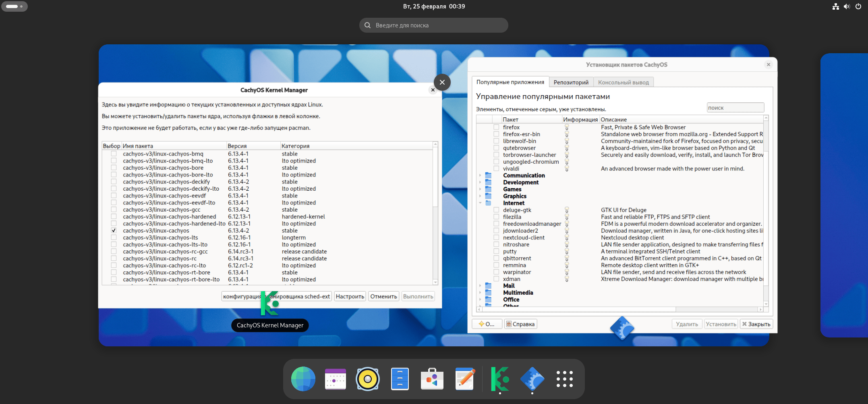Image resolution: width=868 pixels, height=404 pixels.
Task: Open the Консольный вывод tab
Action: pyautogui.click(x=624, y=81)
